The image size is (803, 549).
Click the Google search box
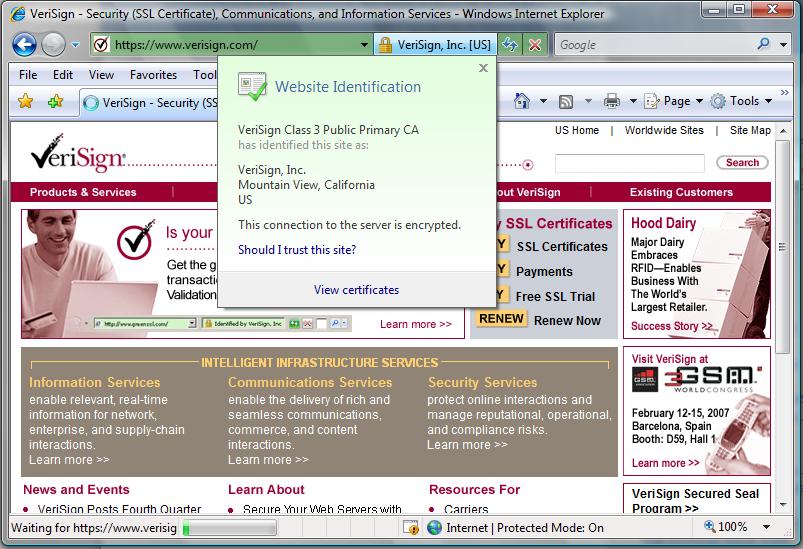(x=656, y=45)
